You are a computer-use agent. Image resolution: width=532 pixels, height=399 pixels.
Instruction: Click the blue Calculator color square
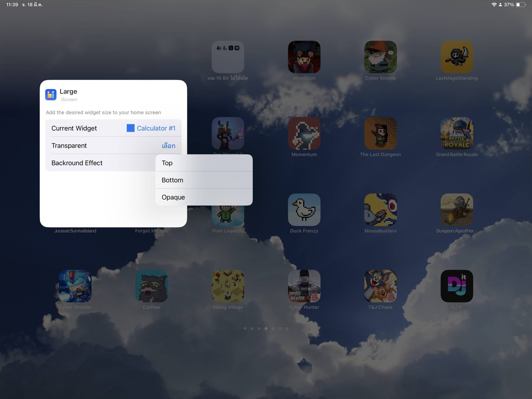[x=130, y=128]
